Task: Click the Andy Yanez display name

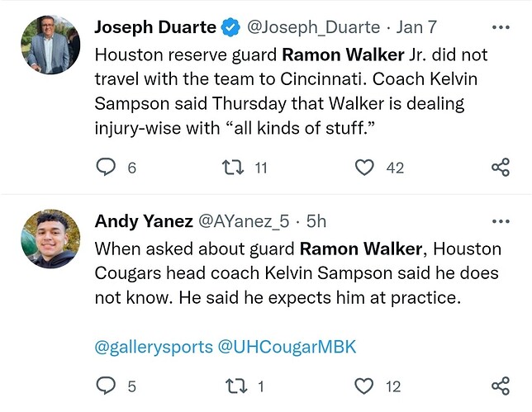Action: click(x=140, y=221)
